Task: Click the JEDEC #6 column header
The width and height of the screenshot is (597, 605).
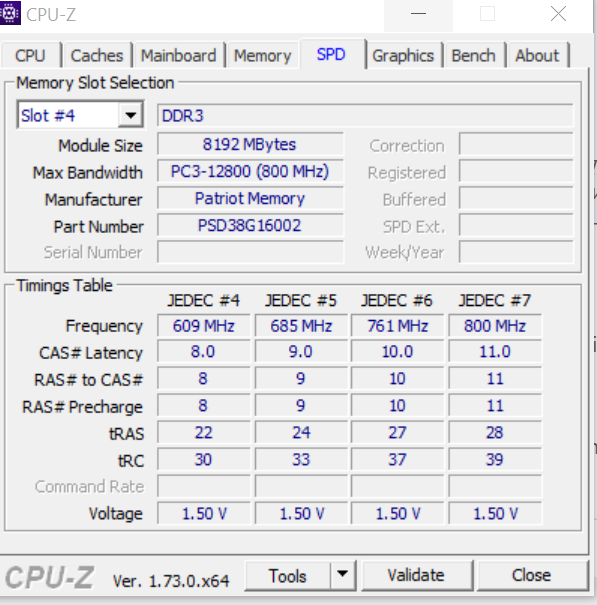Action: point(397,300)
